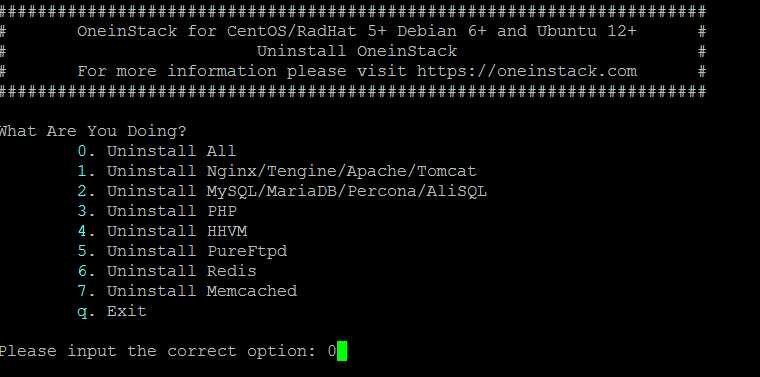
Task: Click the "Uninstall HHVM" option text
Action: 177,231
